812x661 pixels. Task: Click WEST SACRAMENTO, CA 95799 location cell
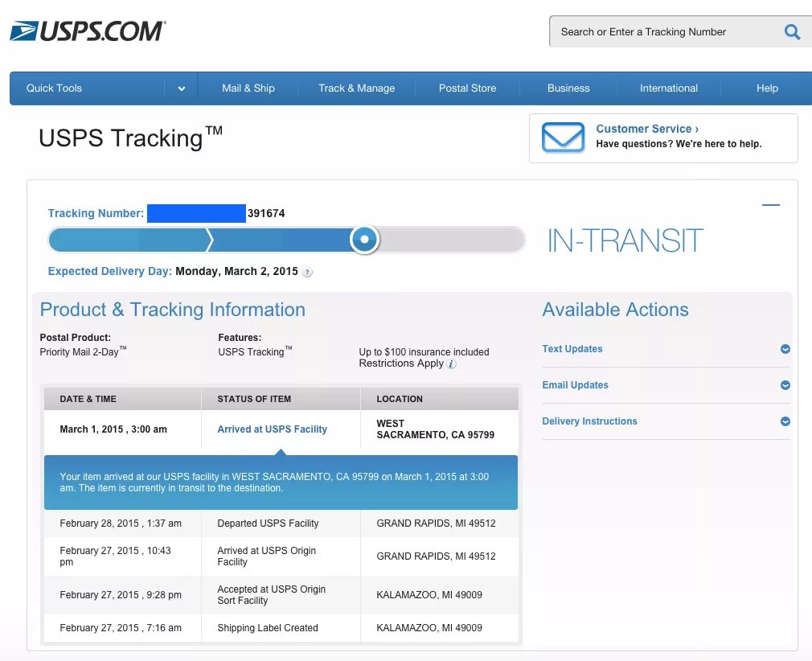[435, 429]
